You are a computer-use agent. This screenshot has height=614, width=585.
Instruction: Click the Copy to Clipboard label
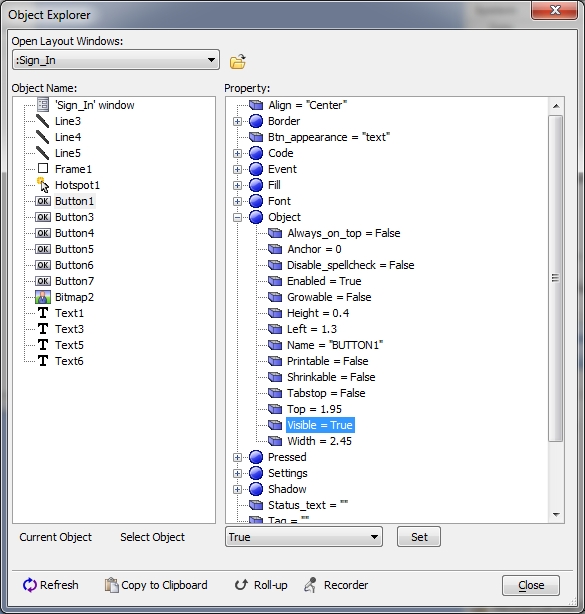pyautogui.click(x=164, y=585)
